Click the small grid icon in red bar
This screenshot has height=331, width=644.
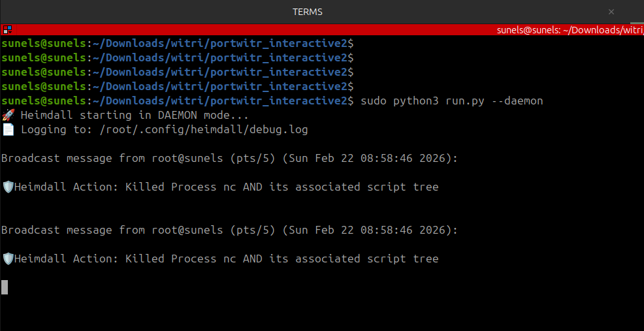point(6,29)
